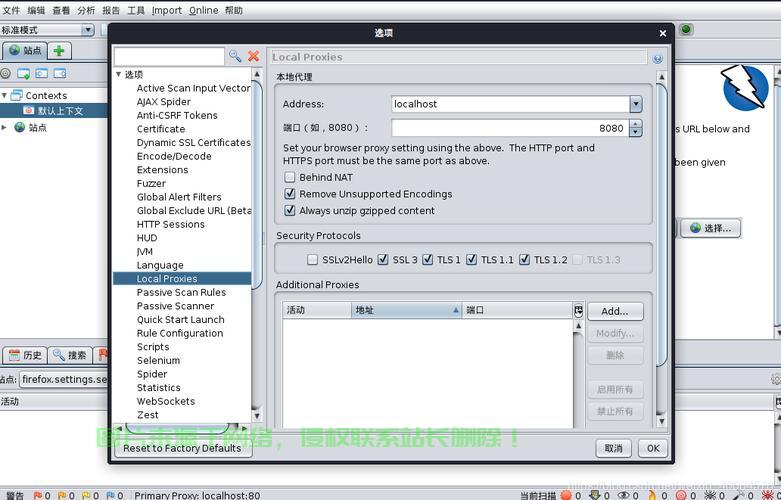Viewport: 781px width, 500px height.
Task: Toggle the SSLv2Hello protocol checkbox
Action: coord(312,259)
